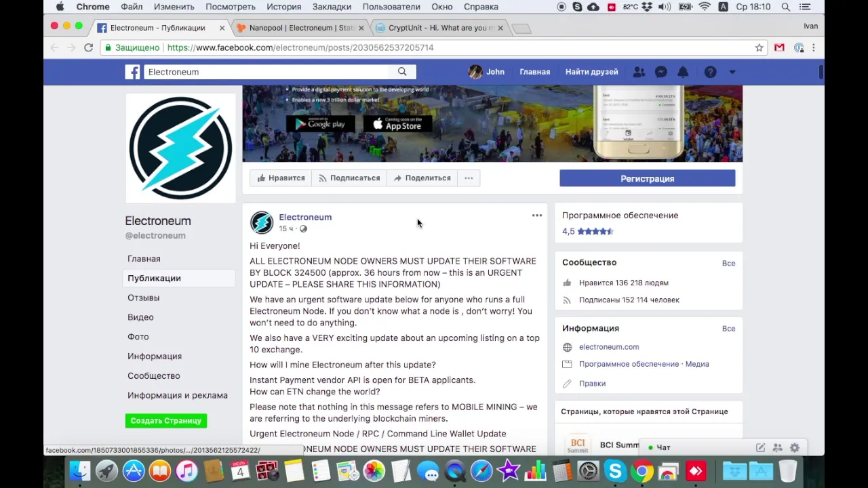The height and width of the screenshot is (488, 868).
Task: Open chat settings gear icon
Action: tap(795, 447)
